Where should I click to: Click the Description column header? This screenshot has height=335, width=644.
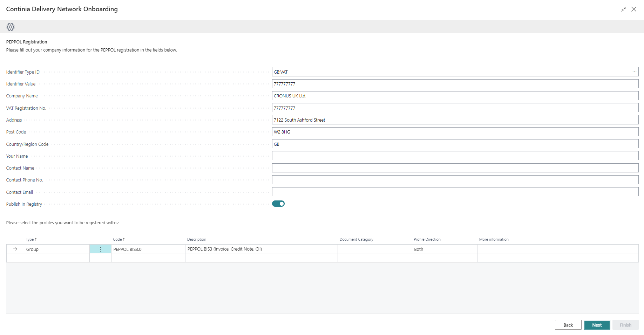point(197,239)
